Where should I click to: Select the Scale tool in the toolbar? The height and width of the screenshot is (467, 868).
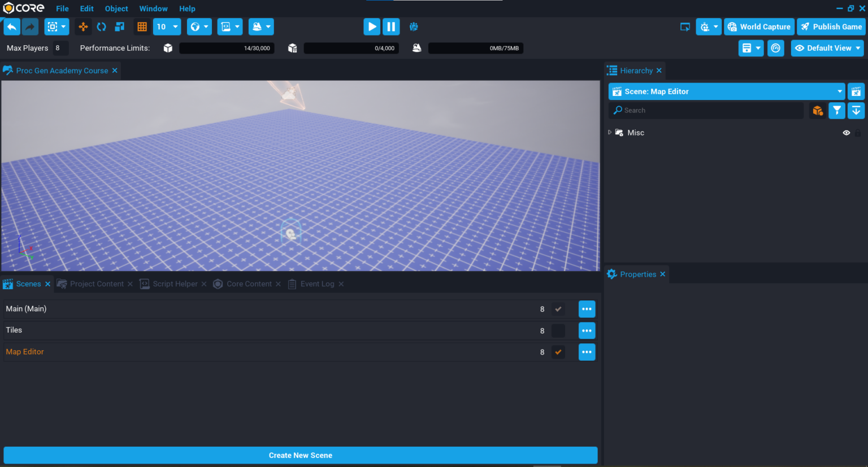pos(119,27)
